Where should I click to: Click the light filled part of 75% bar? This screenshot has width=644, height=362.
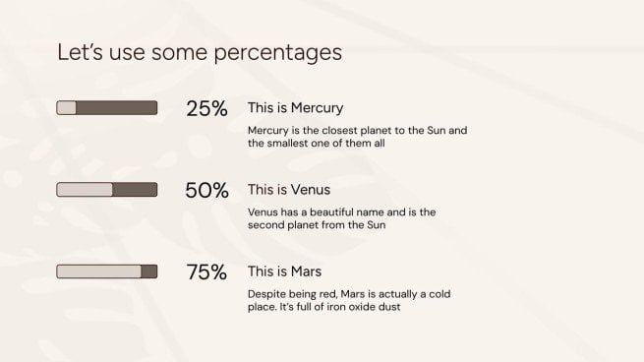tap(99, 271)
